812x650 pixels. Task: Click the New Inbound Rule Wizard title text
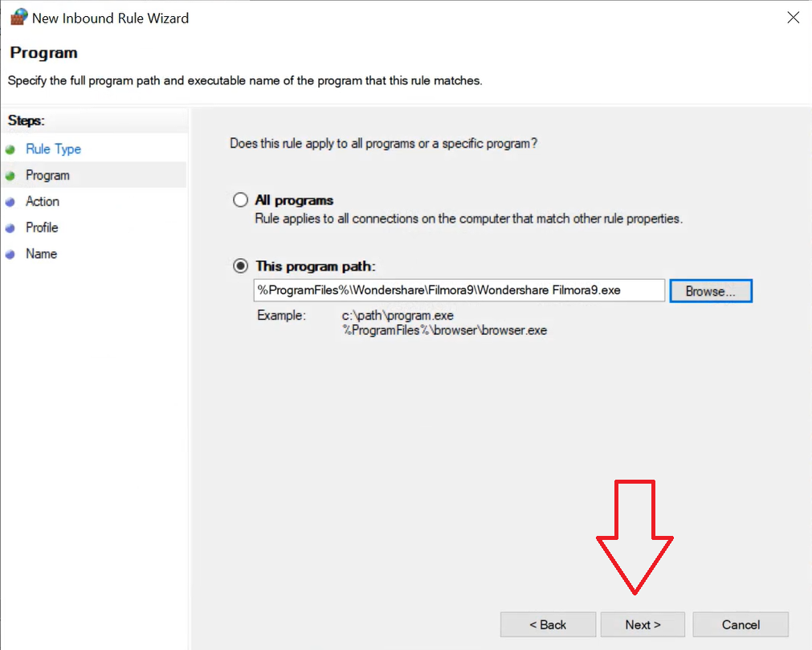[x=111, y=18]
